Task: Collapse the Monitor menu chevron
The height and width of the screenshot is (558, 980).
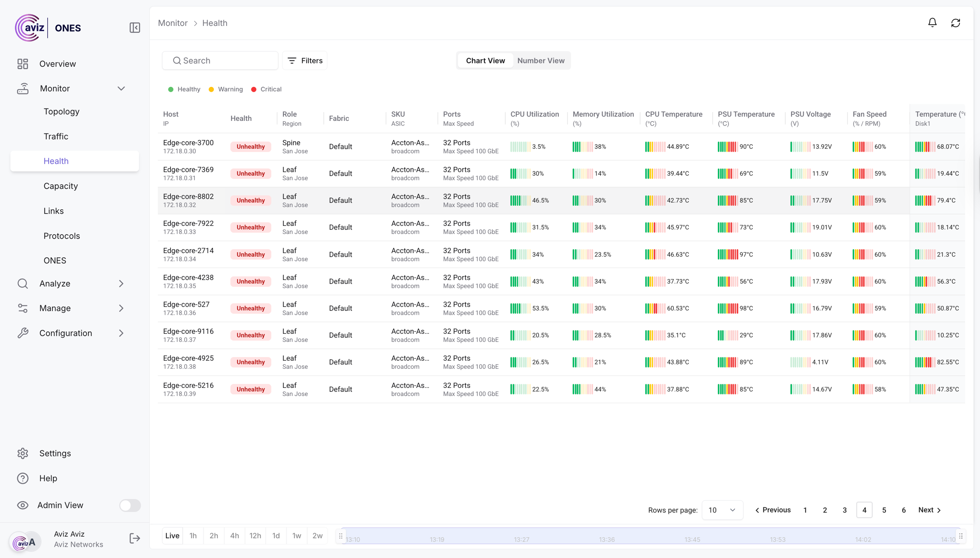Action: [x=121, y=88]
